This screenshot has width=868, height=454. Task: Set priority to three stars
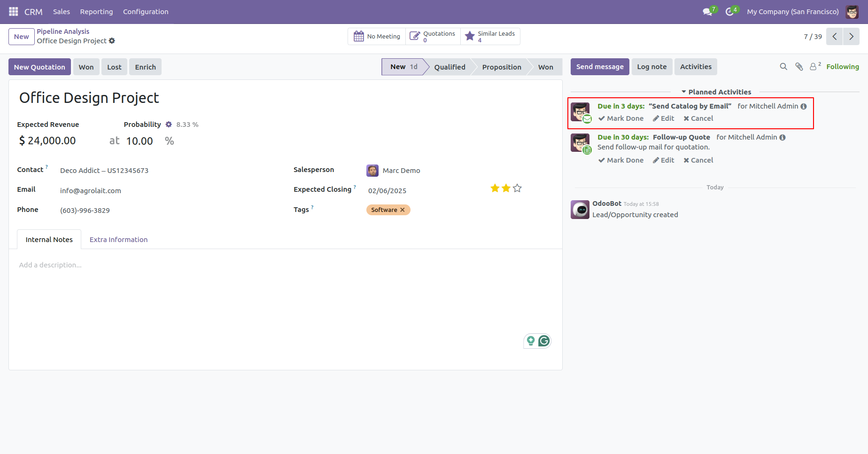pos(517,188)
